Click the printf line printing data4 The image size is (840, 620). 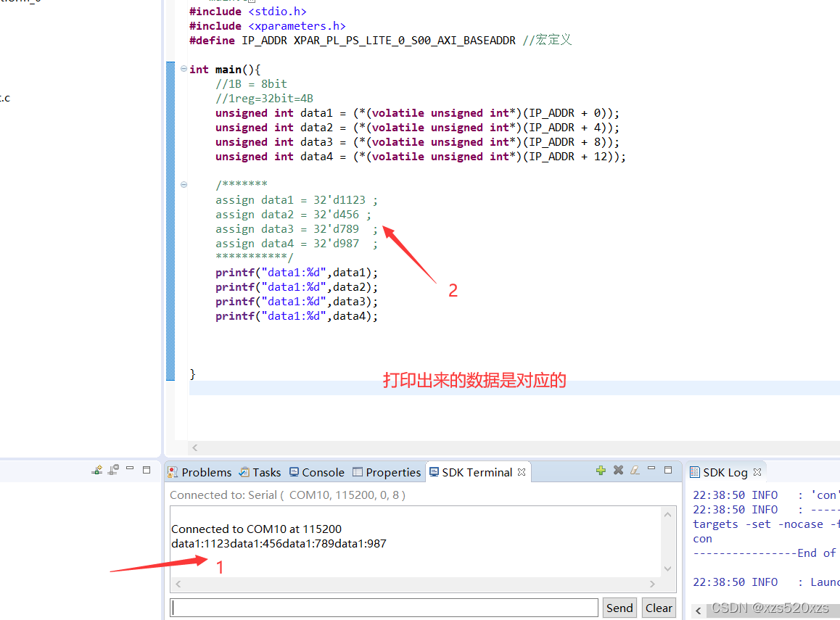[x=297, y=316]
